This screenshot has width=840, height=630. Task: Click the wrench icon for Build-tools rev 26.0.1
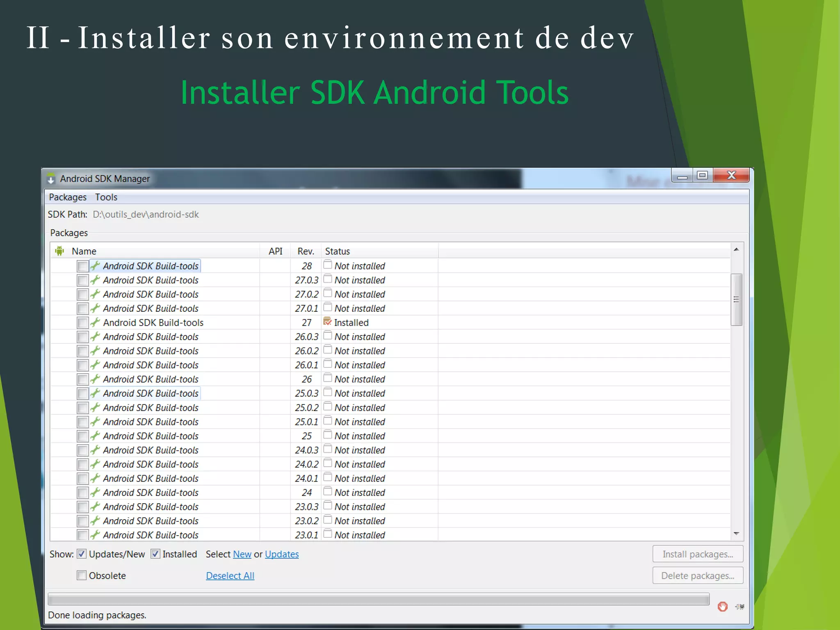pos(95,365)
